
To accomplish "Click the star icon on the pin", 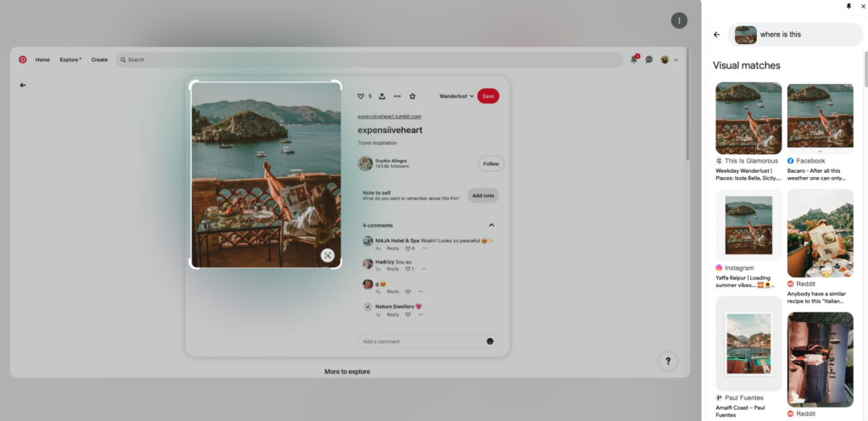I will [x=413, y=97].
